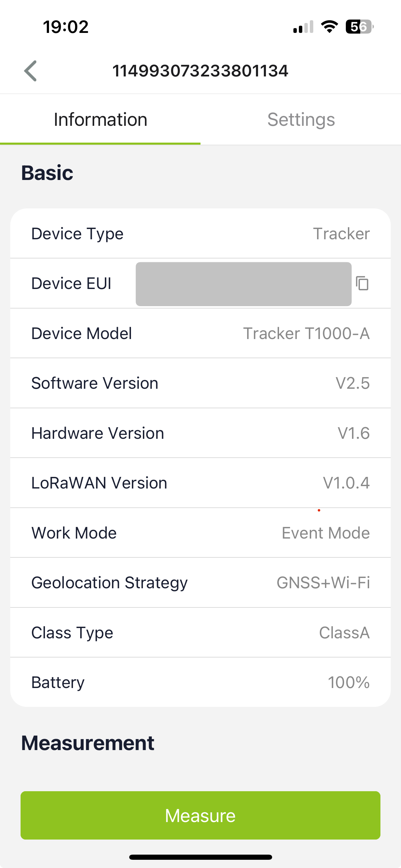
Task: Tap the 19:02 clock in status bar
Action: coord(66,27)
